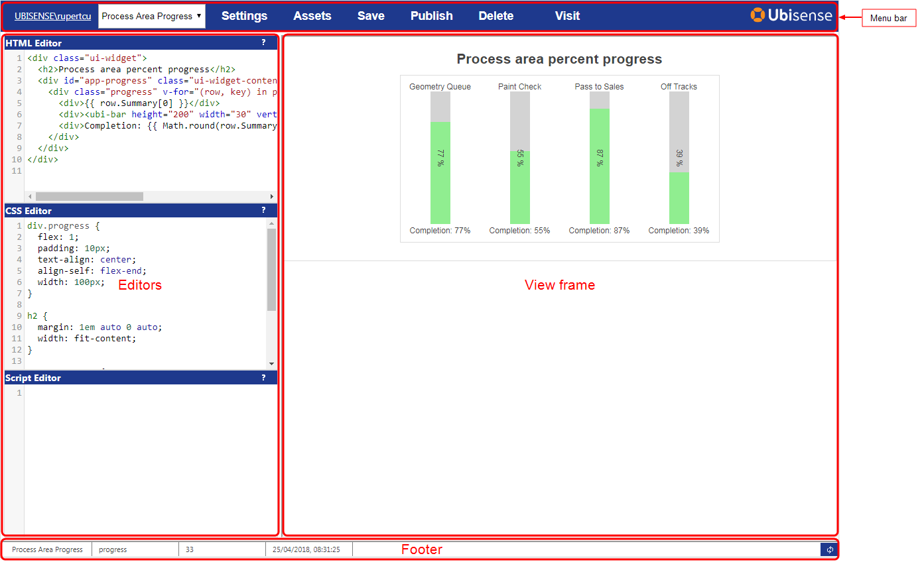Click the 'Paint Check' label
Screen dimensions: 924x568
click(520, 87)
